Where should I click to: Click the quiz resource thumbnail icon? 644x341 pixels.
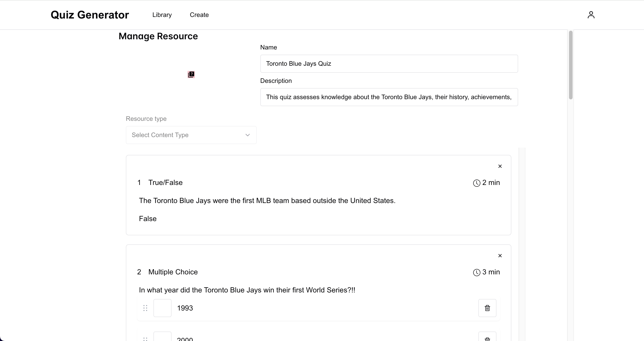click(191, 75)
